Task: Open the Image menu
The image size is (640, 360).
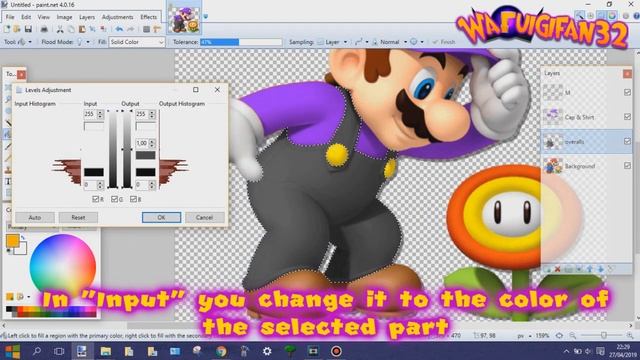Action: point(64,17)
